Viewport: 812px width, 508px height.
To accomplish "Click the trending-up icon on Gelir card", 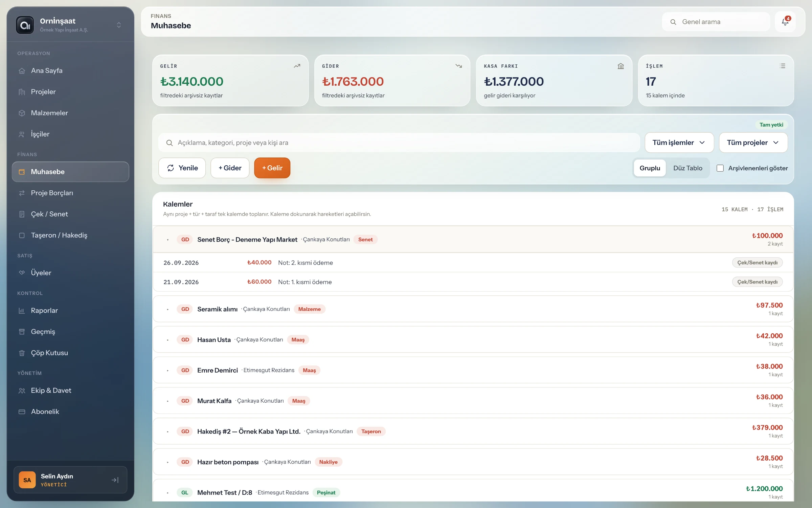I will pyautogui.click(x=297, y=66).
